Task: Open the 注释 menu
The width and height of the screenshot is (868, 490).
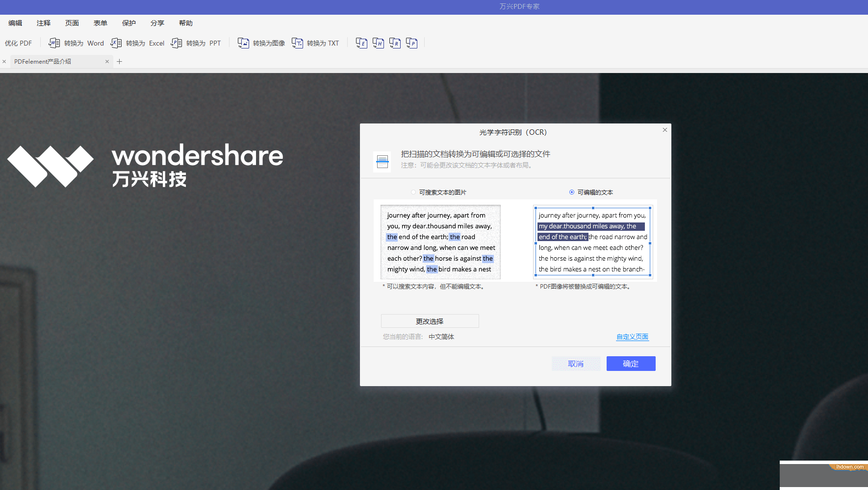Action: pos(44,23)
